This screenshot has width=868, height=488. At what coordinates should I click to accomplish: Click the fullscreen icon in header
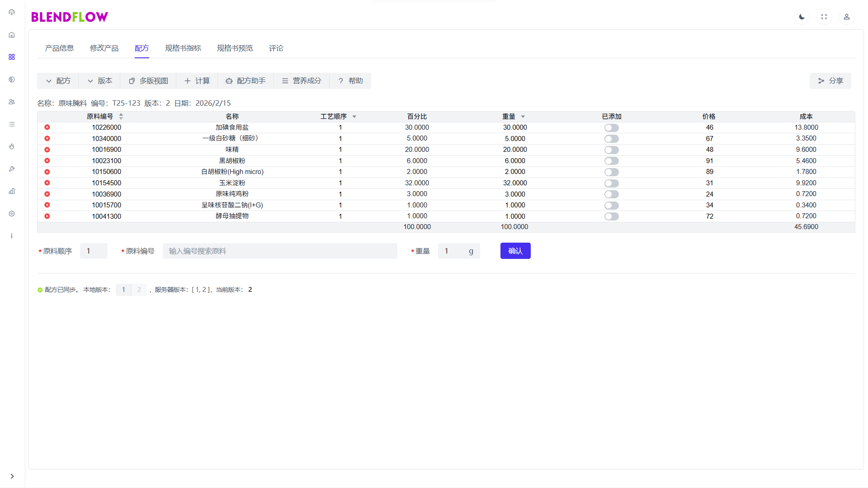click(824, 17)
